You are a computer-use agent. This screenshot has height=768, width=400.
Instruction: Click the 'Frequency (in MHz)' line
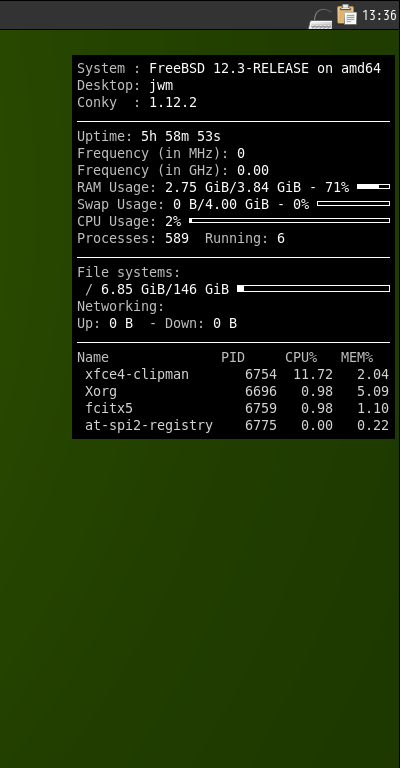click(161, 153)
